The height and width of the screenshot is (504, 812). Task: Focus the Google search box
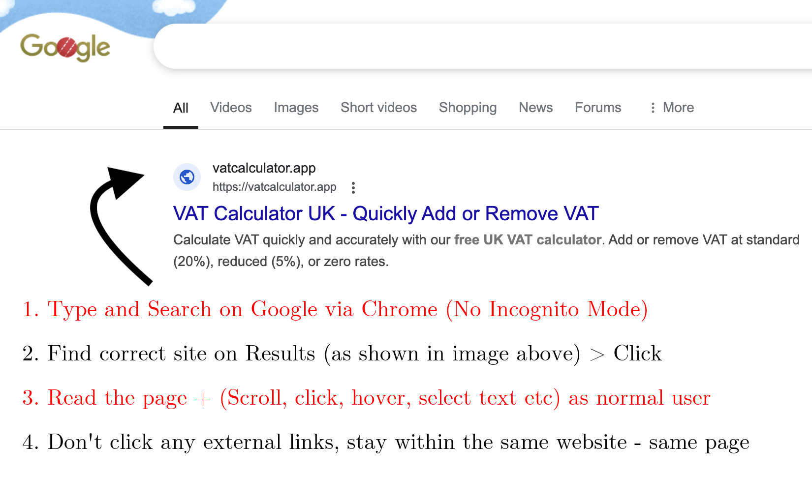482,47
